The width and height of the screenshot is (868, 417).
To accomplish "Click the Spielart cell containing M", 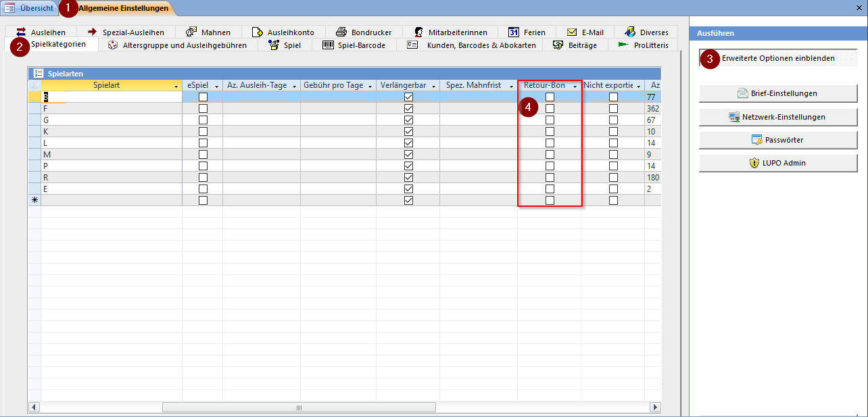I will coord(112,155).
